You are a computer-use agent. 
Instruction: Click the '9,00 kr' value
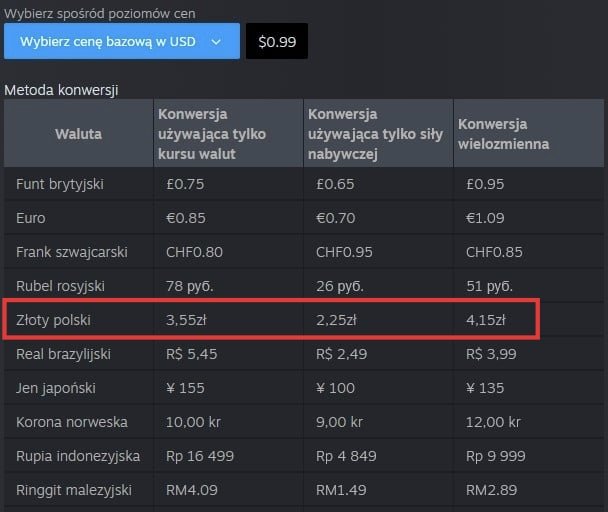pos(339,422)
